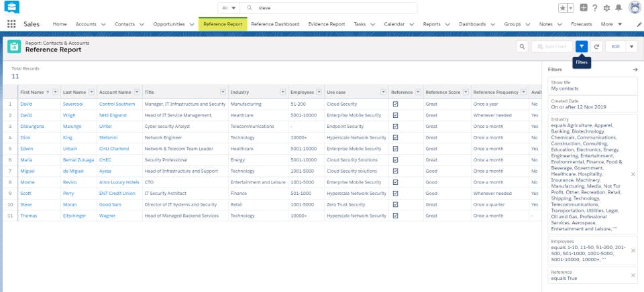The image size is (644, 292).
Task: Open the NHS England account link
Action: pos(113,115)
